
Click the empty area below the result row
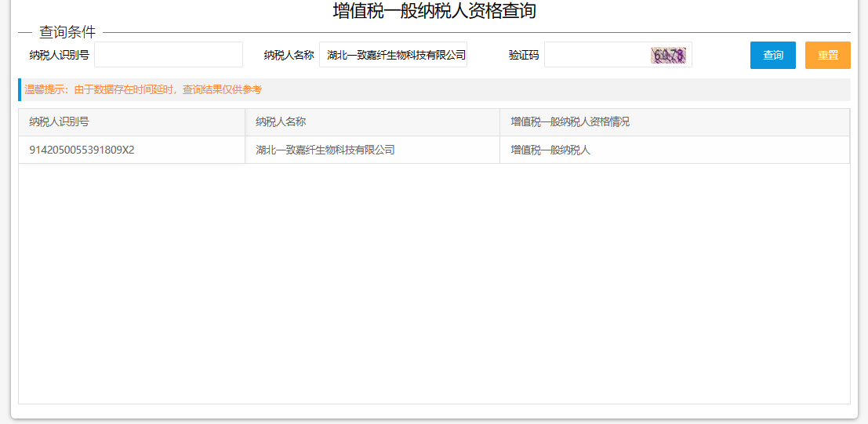pyautogui.click(x=434, y=282)
